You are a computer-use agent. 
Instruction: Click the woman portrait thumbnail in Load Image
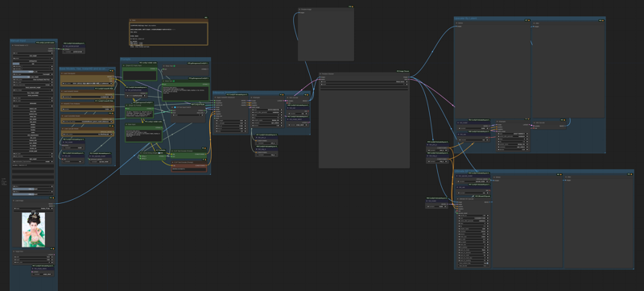click(x=34, y=230)
